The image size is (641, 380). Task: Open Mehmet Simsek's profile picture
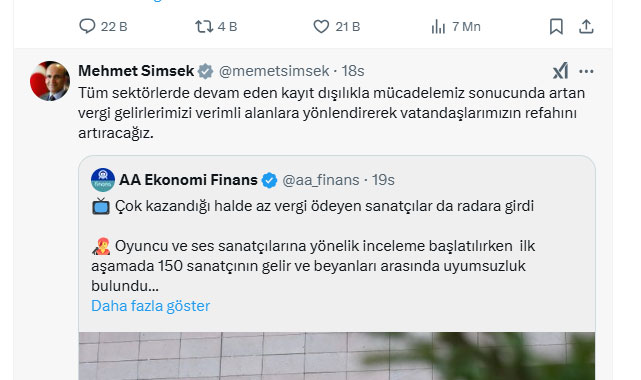pyautogui.click(x=50, y=81)
